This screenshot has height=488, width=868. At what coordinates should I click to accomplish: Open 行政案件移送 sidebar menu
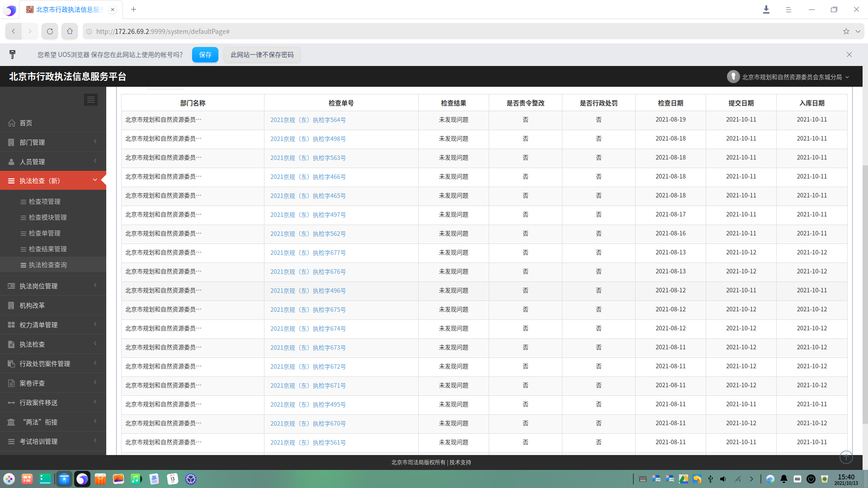53,403
